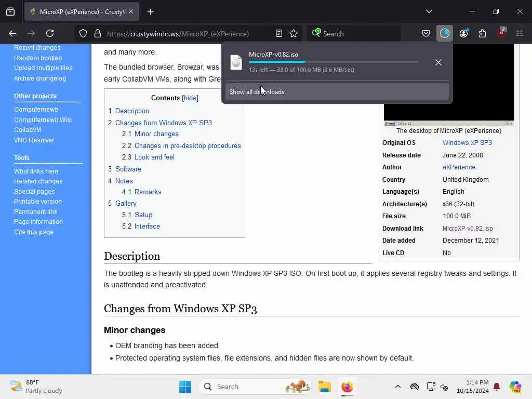The image size is (532, 399).
Task: Open Page information tool link
Action: pyautogui.click(x=38, y=222)
